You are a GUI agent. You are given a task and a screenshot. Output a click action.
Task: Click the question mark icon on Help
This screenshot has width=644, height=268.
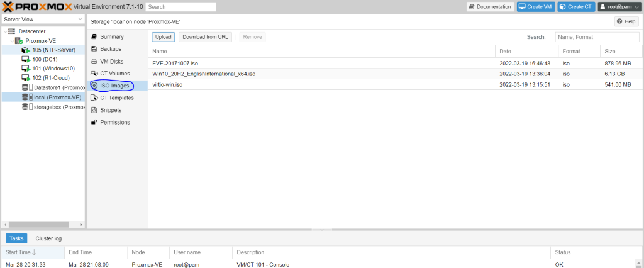point(619,21)
